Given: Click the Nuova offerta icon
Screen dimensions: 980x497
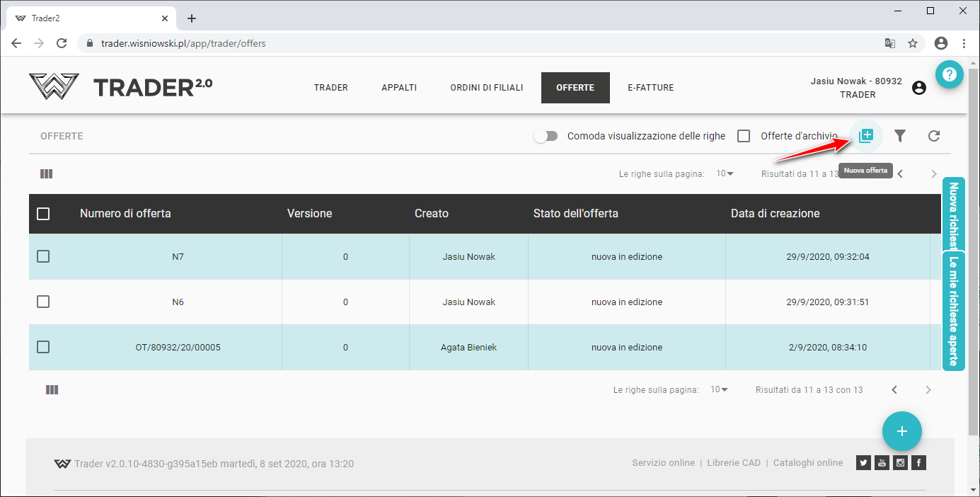Looking at the screenshot, I should point(866,135).
